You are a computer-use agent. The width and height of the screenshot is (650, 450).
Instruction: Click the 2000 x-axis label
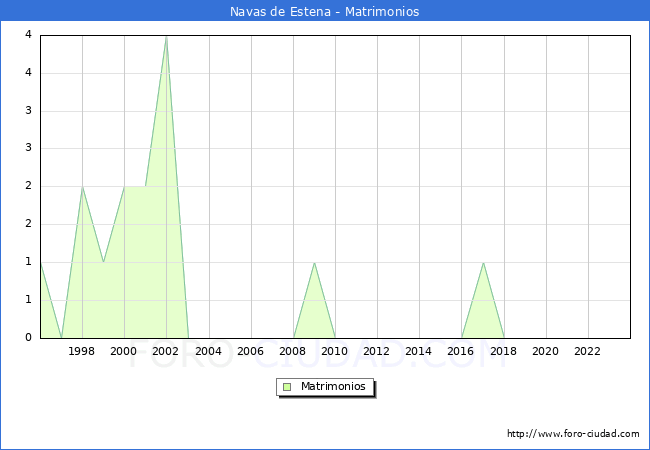point(124,351)
